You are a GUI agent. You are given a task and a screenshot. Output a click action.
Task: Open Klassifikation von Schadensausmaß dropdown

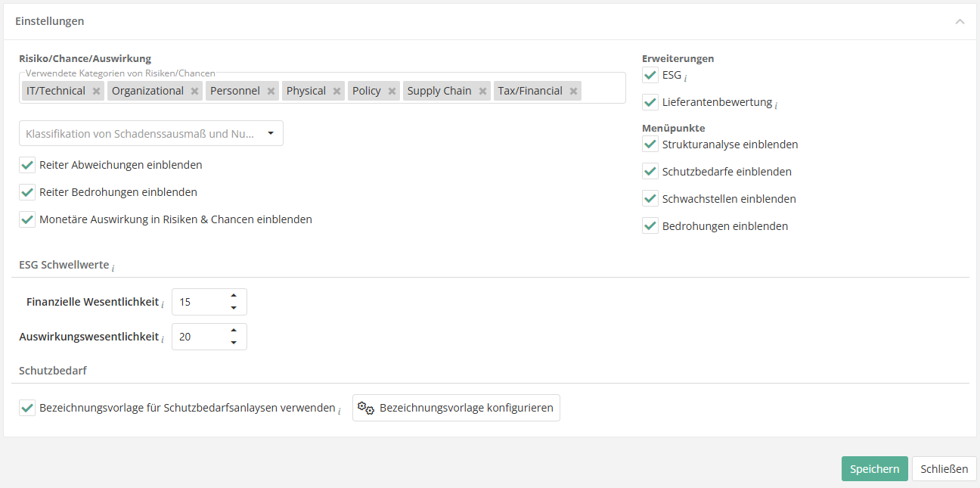tap(151, 134)
